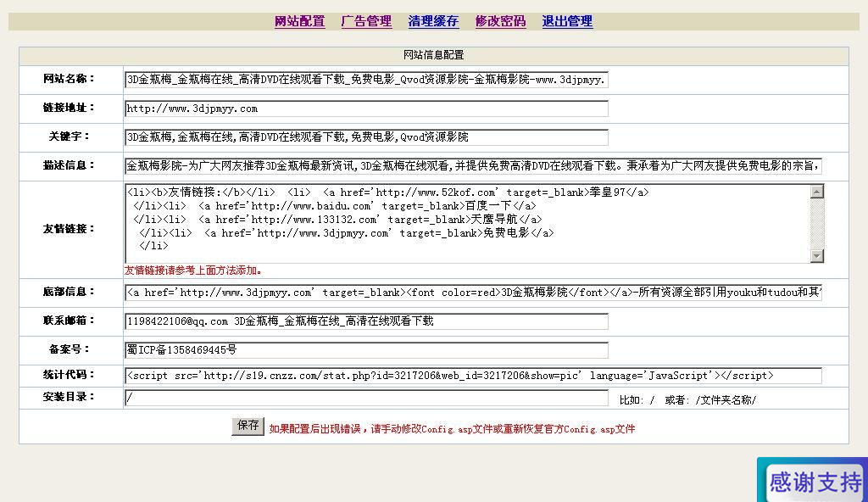Click the red 友情链接请参考上面方法添加 hint
This screenshot has width=868, height=502.
pos(193,271)
